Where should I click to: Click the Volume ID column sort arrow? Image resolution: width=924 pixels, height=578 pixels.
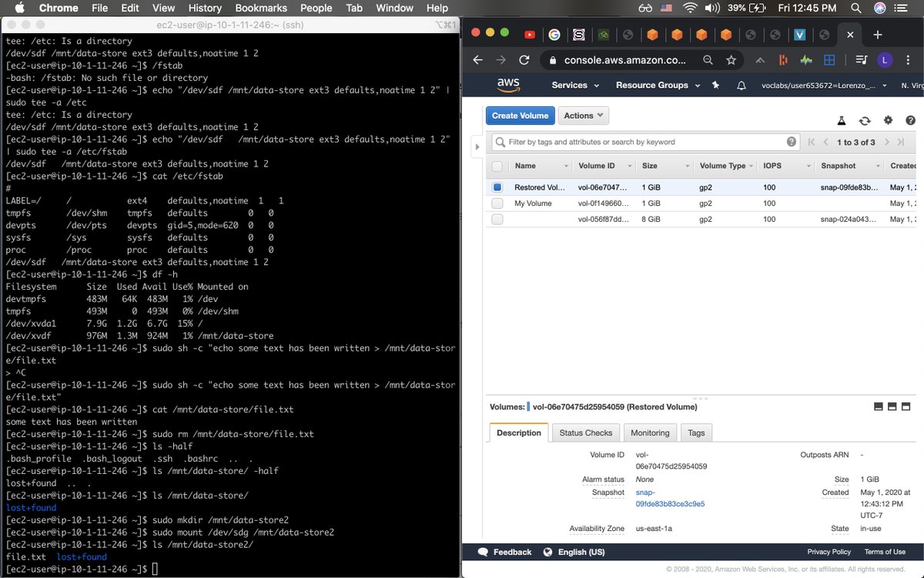pyautogui.click(x=629, y=166)
